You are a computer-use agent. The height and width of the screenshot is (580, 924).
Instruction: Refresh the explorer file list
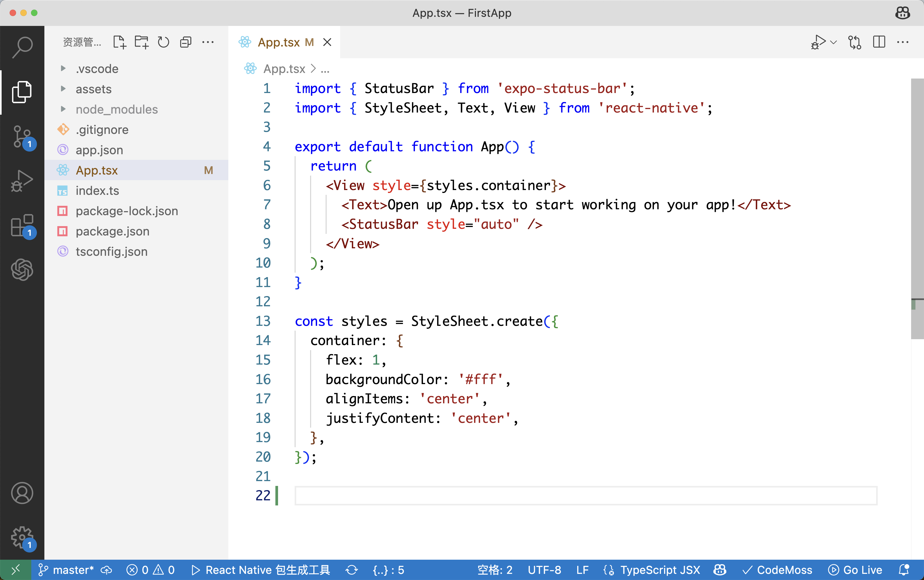163,42
